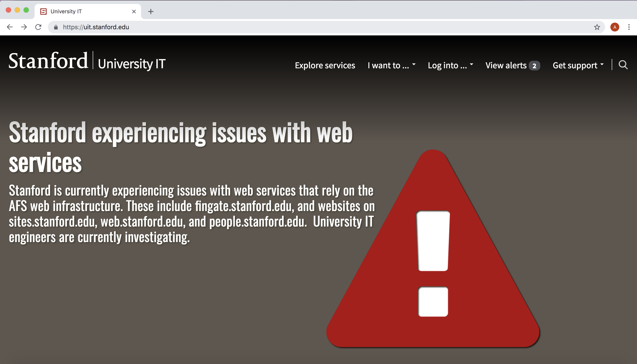
Task: Click the browser forward arrow
Action: pos(24,27)
